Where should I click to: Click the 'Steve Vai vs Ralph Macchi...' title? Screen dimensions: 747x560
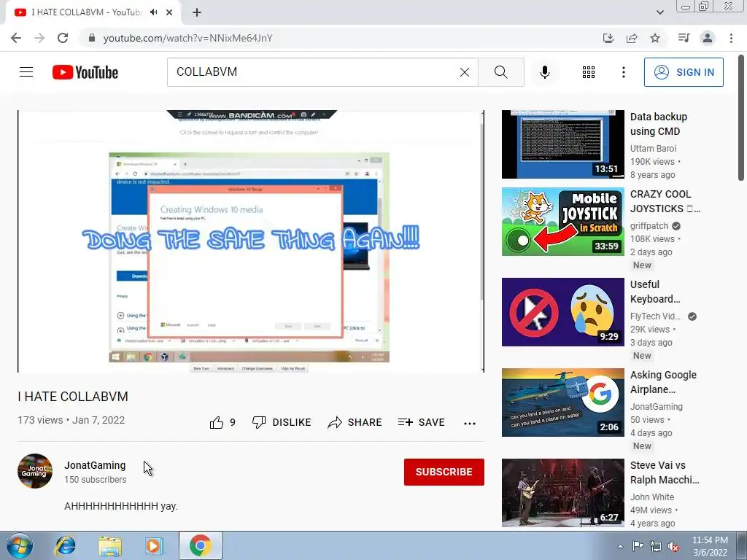coord(665,472)
